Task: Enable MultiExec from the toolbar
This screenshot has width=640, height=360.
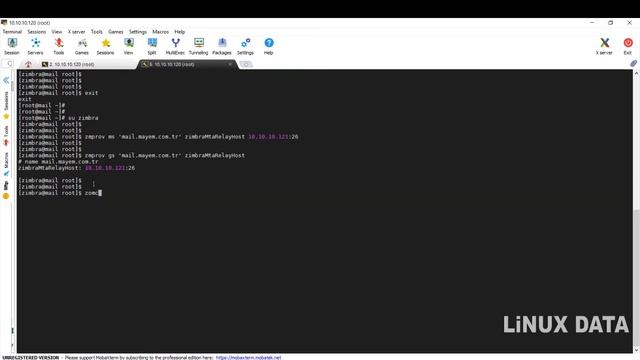Action: [175, 46]
